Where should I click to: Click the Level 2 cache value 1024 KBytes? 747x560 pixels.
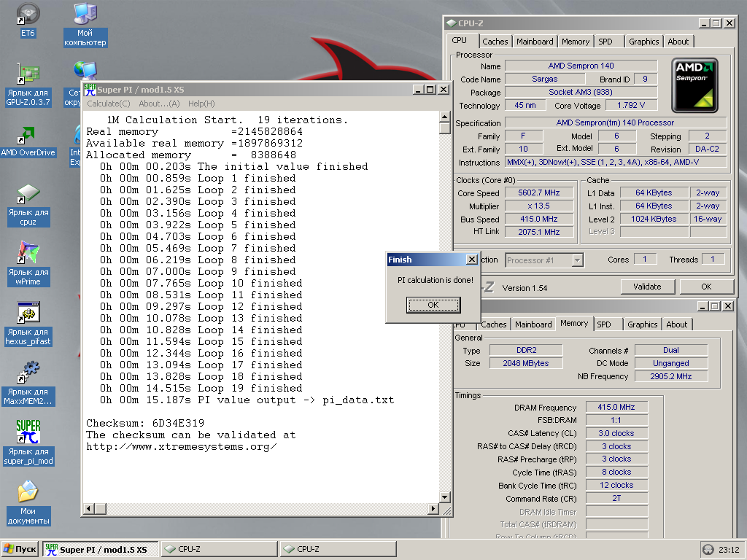point(654,219)
